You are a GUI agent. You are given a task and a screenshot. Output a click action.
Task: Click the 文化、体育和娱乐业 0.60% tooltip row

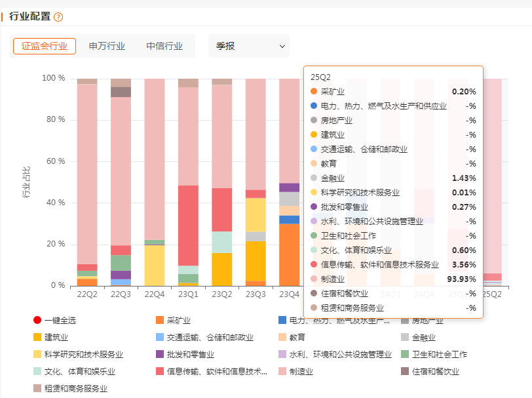[x=393, y=250]
